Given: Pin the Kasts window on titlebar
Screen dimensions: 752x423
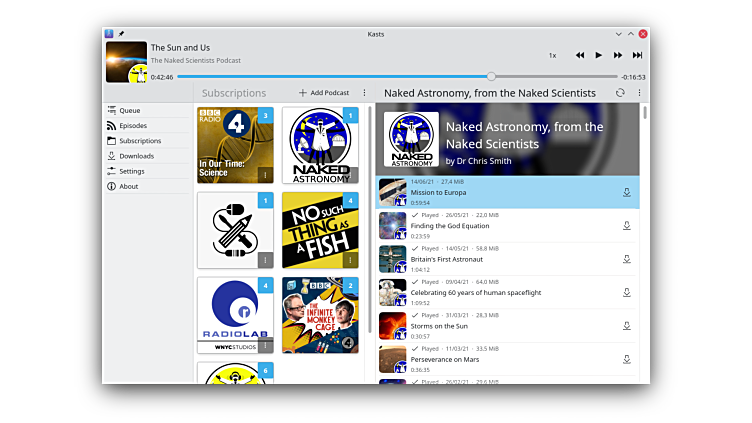Looking at the screenshot, I should point(121,33).
